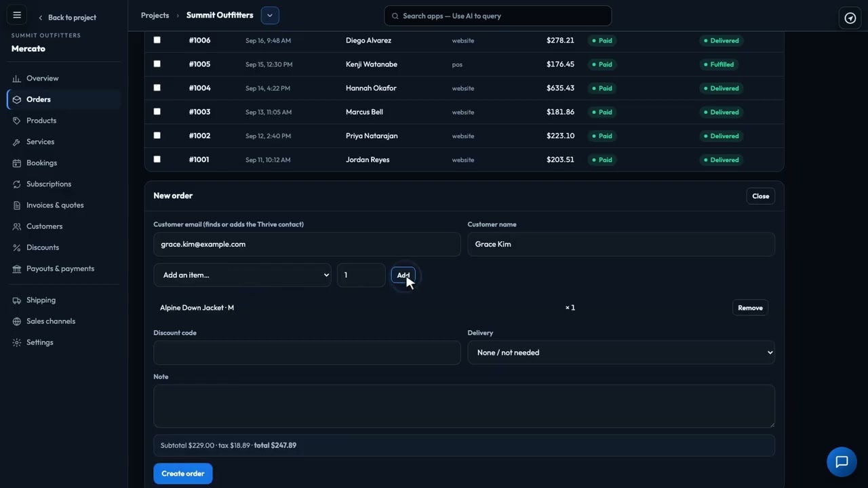Click the Subscriptions refresh icon
The height and width of the screenshot is (488, 868).
point(17,184)
